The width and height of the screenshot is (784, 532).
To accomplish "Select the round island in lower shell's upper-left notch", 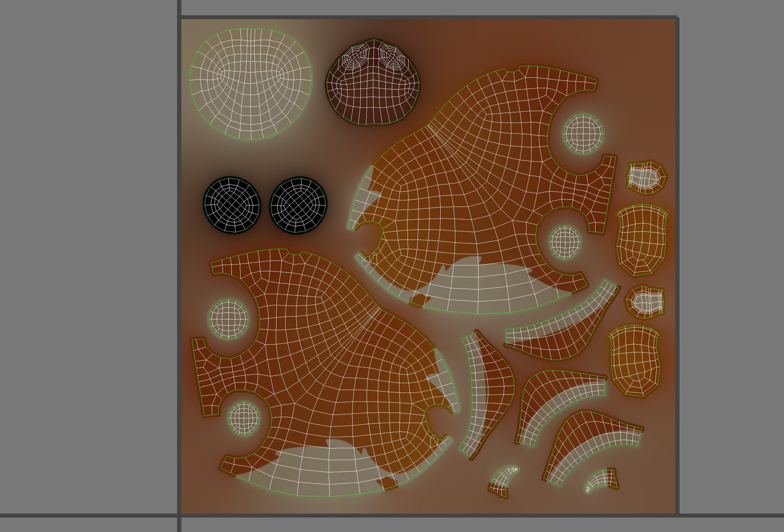I will click(x=228, y=319).
